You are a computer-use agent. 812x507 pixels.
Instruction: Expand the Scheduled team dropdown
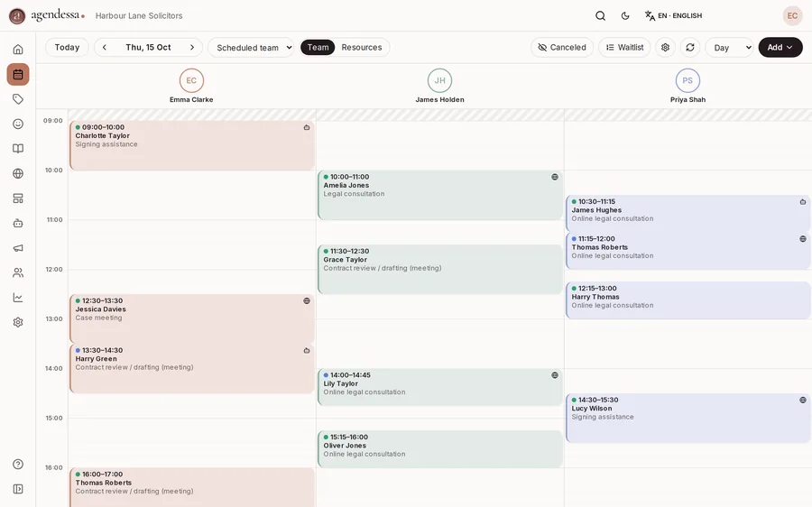pos(251,47)
